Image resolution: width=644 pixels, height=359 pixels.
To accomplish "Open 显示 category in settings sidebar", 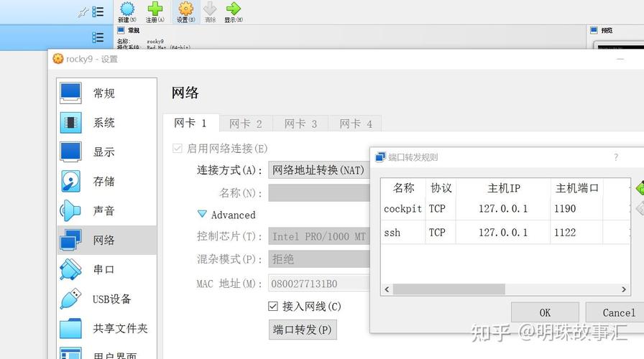I will coord(107,151).
